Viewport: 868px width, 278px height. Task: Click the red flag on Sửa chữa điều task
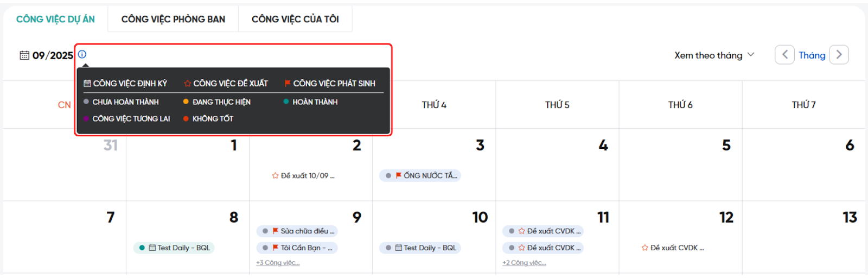click(x=276, y=231)
